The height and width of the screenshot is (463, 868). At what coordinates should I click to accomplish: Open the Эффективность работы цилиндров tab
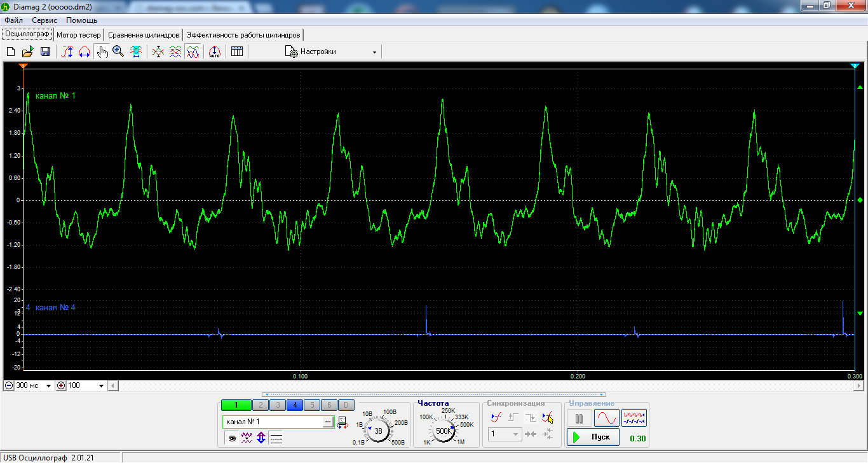click(x=243, y=35)
